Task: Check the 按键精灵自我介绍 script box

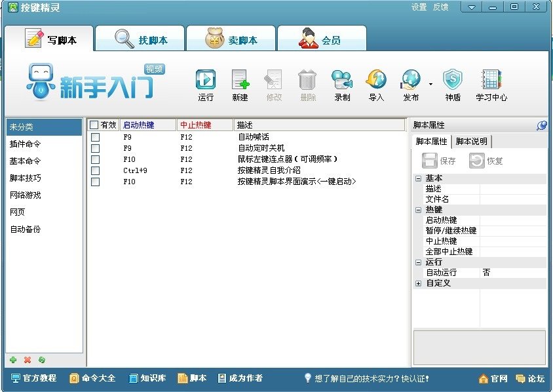Action: point(95,171)
